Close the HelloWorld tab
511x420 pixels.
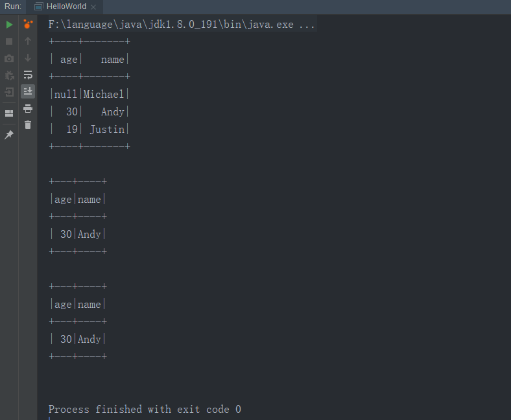pos(93,7)
